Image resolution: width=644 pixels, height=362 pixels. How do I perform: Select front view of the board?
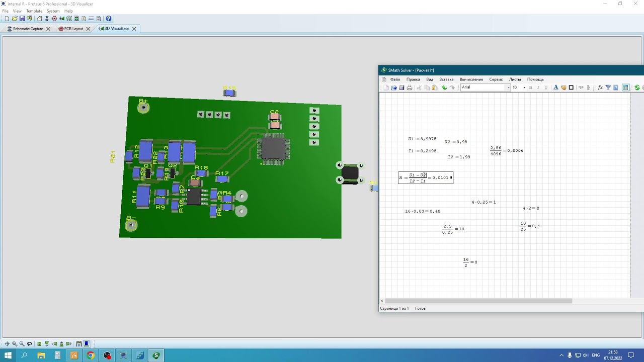tap(47, 344)
